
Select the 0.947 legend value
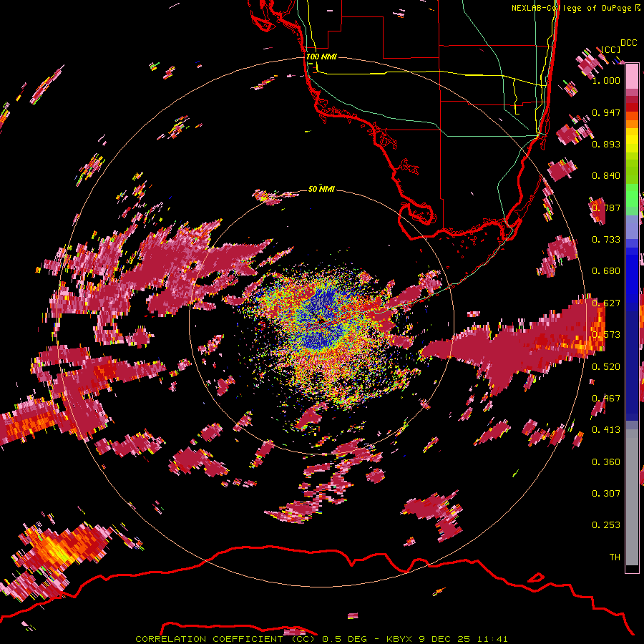click(606, 112)
